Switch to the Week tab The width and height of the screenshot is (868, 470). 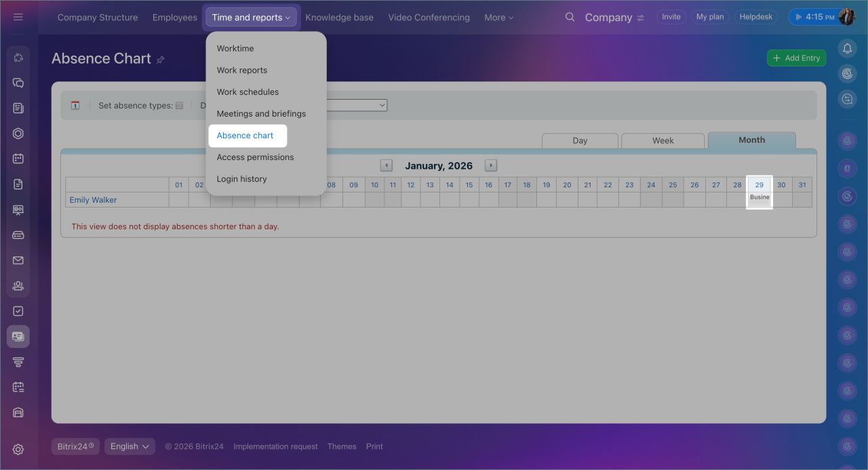point(663,140)
